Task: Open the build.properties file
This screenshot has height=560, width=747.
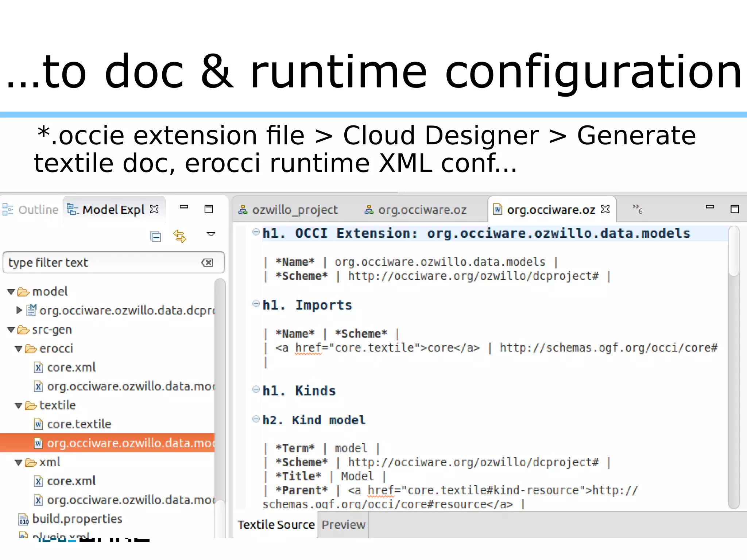Action: (x=77, y=519)
